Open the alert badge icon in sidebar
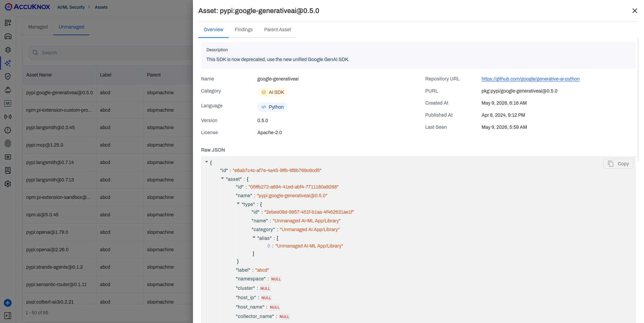Viewport: 644px width, 323px height. [8, 130]
